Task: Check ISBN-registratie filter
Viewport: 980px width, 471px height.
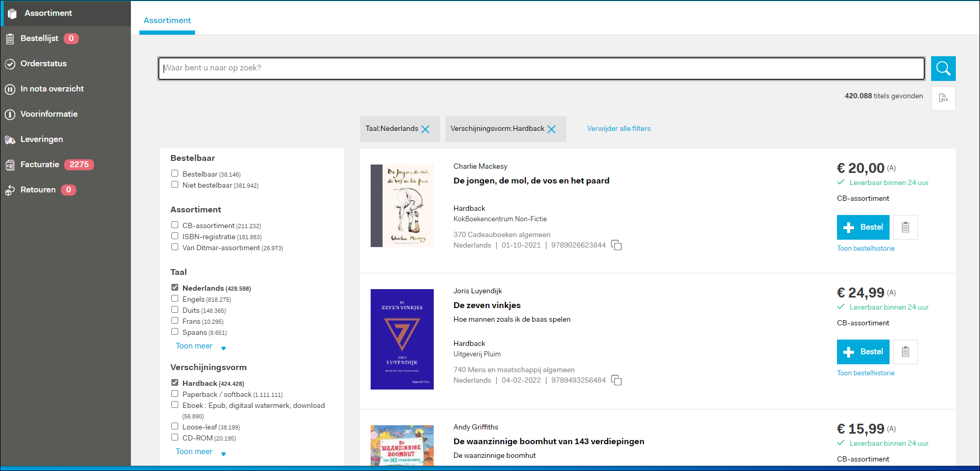Action: click(x=175, y=236)
